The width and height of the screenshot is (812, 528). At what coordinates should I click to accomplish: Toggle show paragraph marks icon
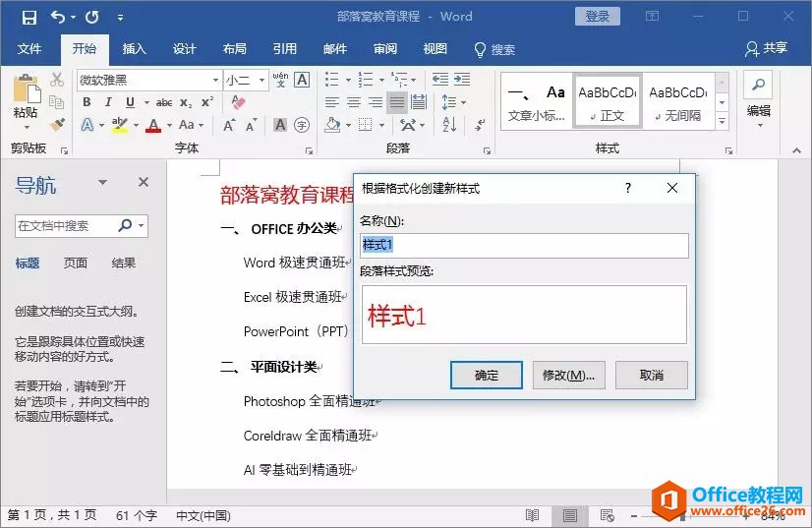480,125
